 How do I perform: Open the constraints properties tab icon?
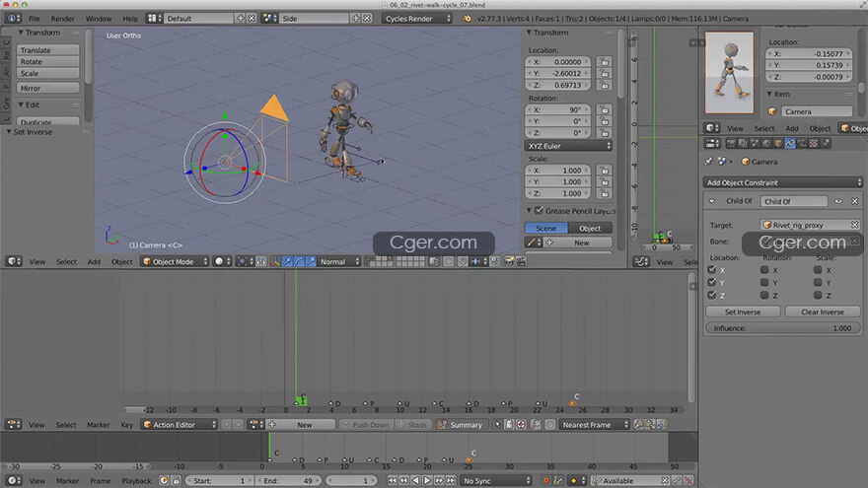(x=790, y=143)
